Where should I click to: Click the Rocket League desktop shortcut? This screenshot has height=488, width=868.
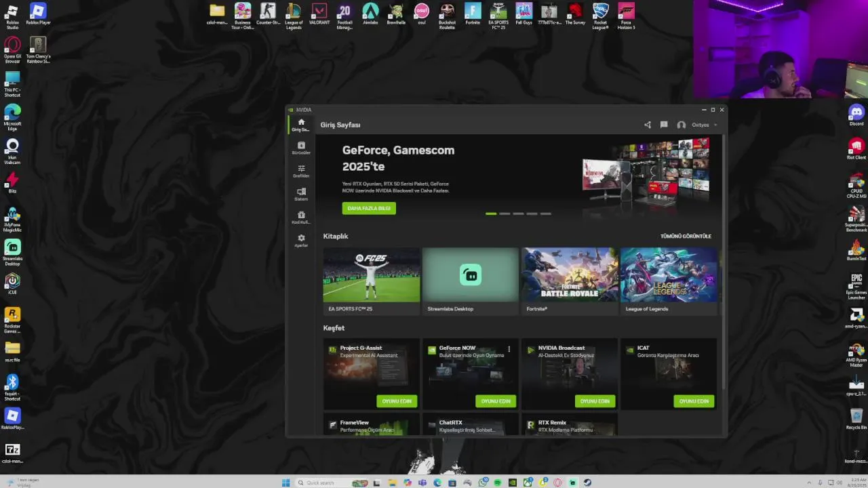[x=601, y=16]
